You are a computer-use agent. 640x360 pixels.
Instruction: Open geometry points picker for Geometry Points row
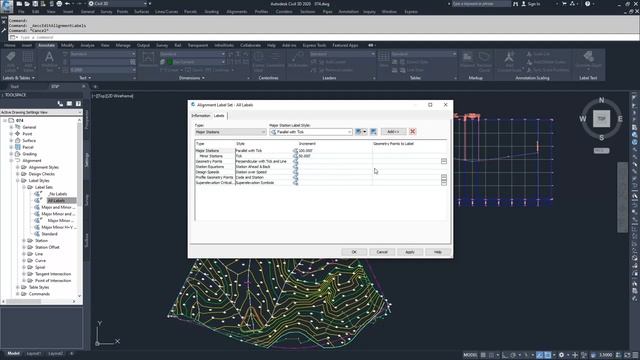(x=444, y=161)
